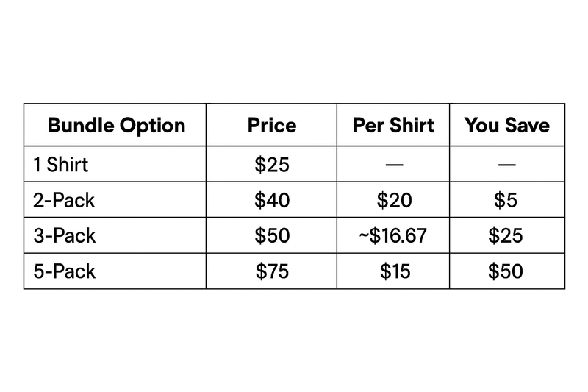The image size is (588, 392).
Task: Click the $5 savings cell
Action: pos(506,200)
